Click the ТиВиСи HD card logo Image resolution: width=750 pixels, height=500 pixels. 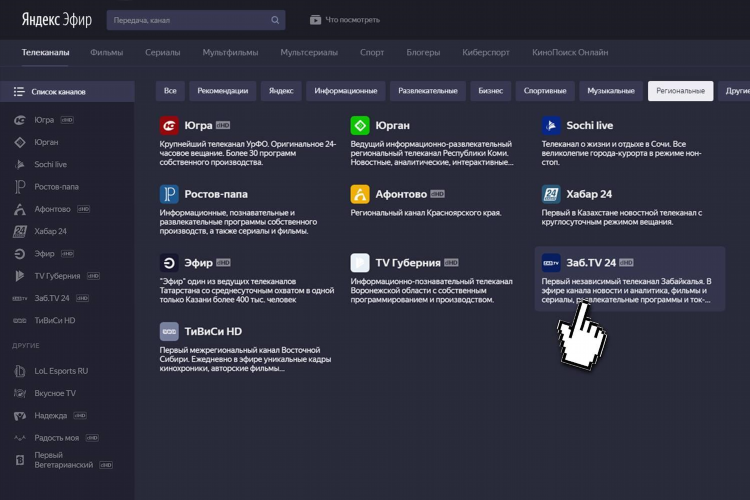169,332
